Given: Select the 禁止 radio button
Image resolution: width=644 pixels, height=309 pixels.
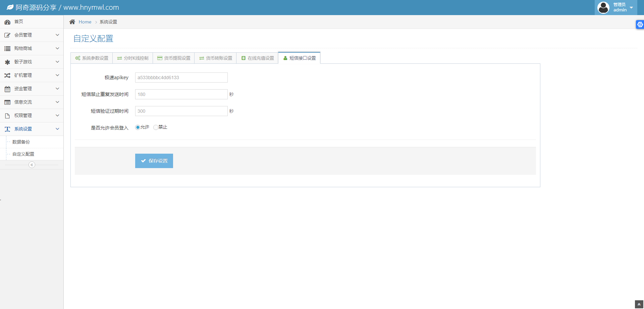Looking at the screenshot, I should tap(156, 127).
